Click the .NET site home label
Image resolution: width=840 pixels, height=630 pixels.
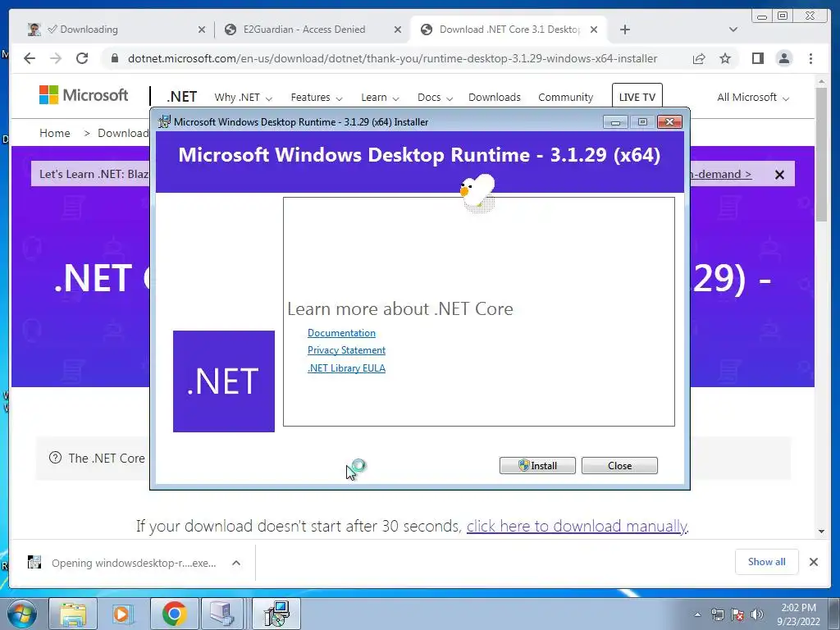[182, 97]
